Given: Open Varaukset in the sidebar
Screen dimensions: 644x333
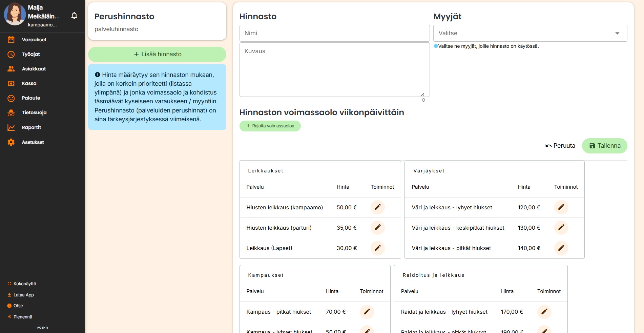Looking at the screenshot, I should (x=34, y=40).
